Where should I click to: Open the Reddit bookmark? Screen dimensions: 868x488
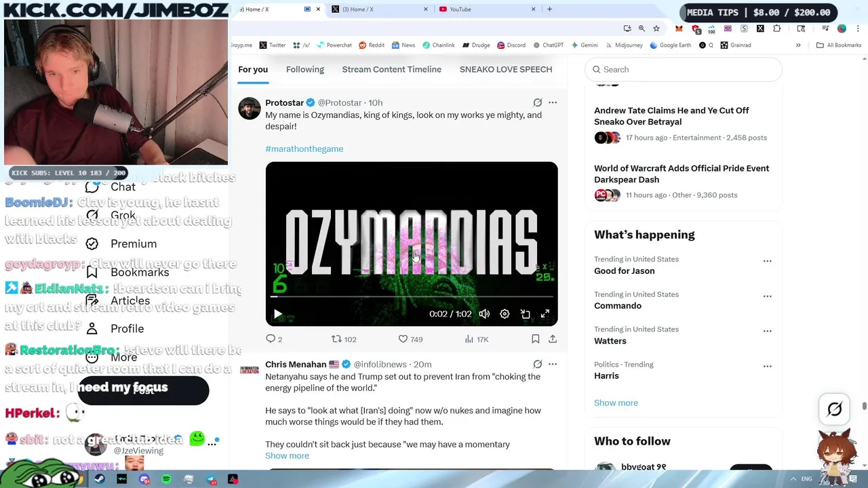click(372, 45)
